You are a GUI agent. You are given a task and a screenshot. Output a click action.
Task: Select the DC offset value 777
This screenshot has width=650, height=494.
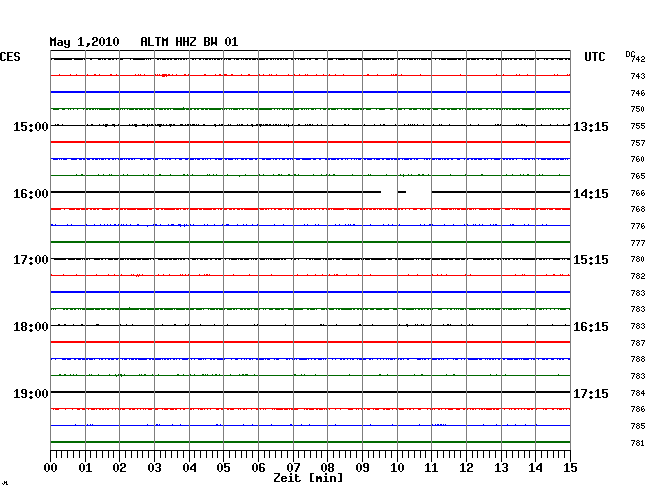click(x=638, y=243)
